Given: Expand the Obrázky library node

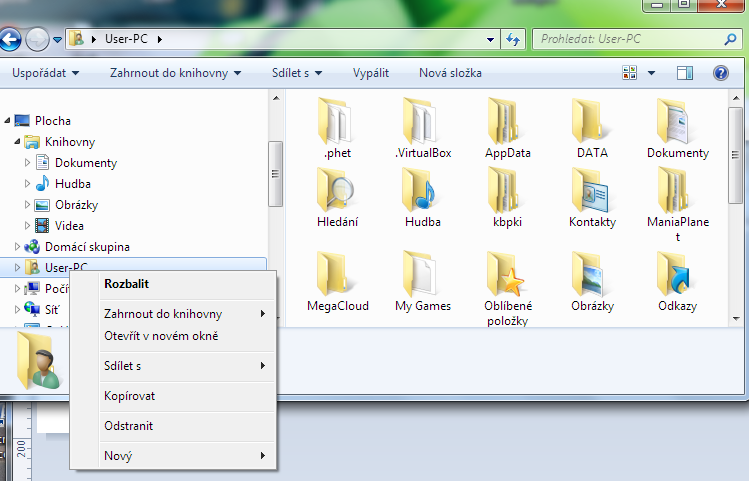Looking at the screenshot, I should (x=27, y=204).
